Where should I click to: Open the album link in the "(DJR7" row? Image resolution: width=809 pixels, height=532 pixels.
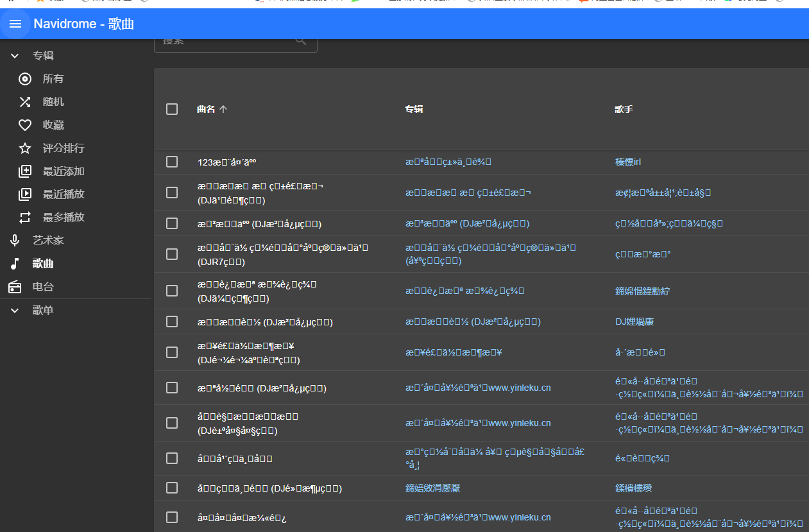click(491, 254)
